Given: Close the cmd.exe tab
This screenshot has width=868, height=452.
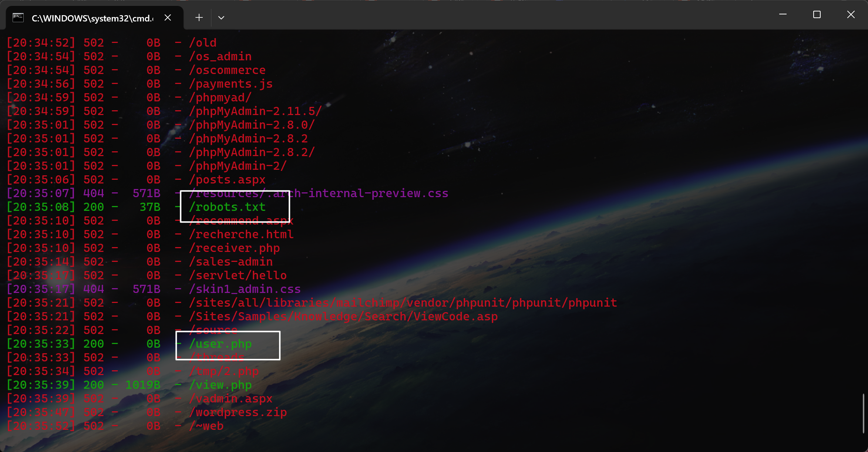Looking at the screenshot, I should click(168, 18).
